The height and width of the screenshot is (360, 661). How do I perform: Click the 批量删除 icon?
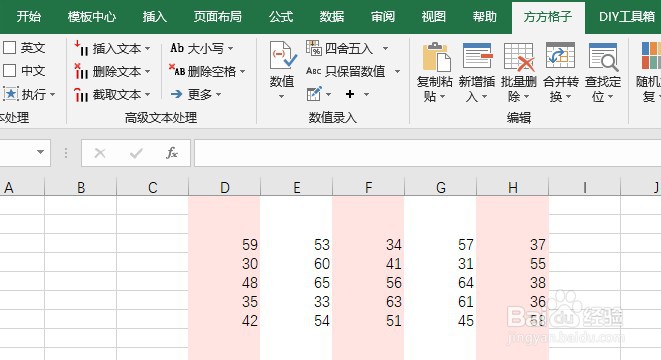click(519, 57)
